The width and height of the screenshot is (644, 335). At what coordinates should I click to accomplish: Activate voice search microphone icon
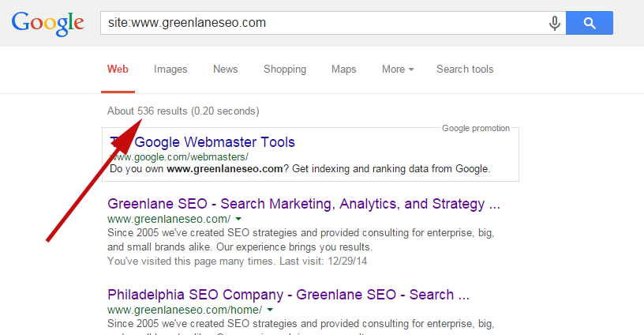coord(555,23)
